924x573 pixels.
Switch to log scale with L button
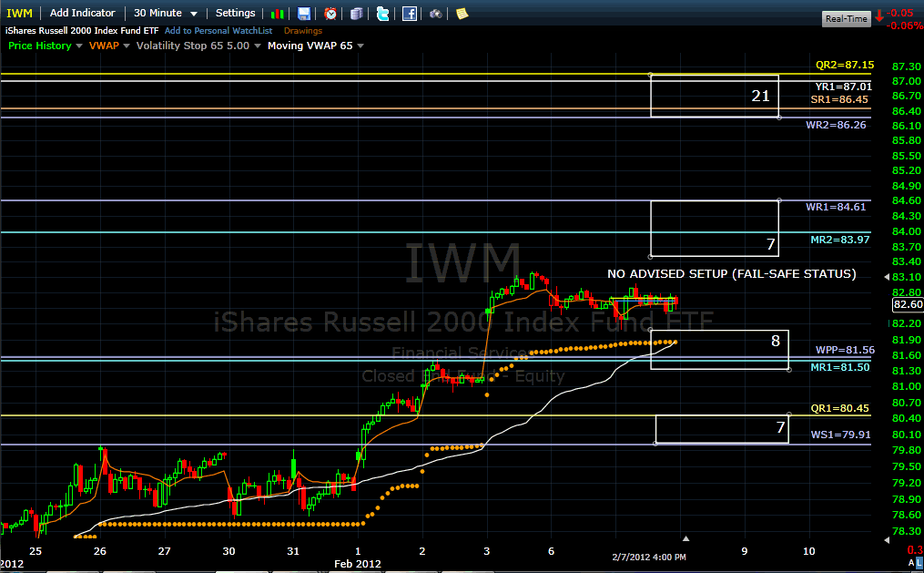pos(919,562)
